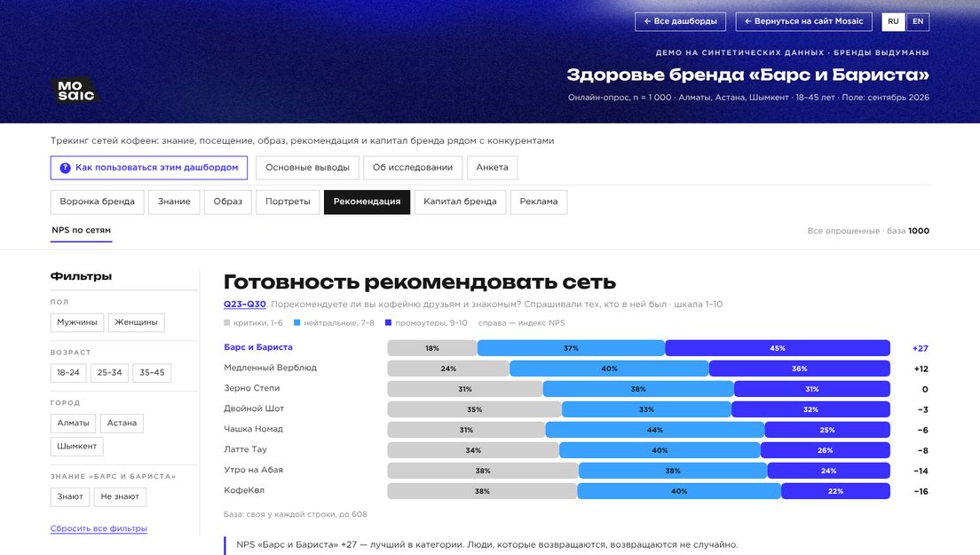Toggle the 18–24 age filter
980x555 pixels.
(68, 372)
